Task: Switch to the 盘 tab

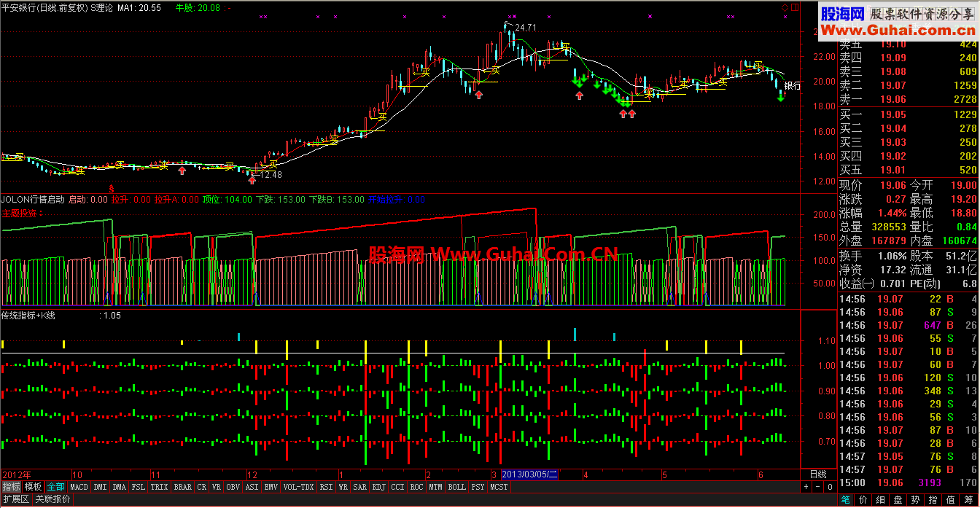Action: [898, 500]
